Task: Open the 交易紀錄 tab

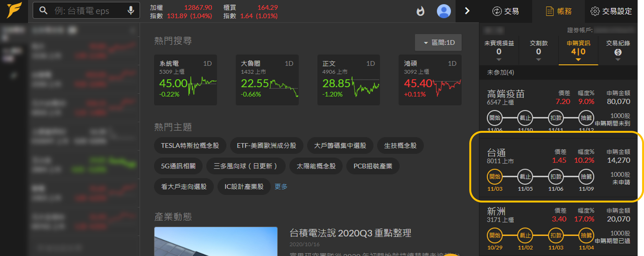Action: coord(618,50)
